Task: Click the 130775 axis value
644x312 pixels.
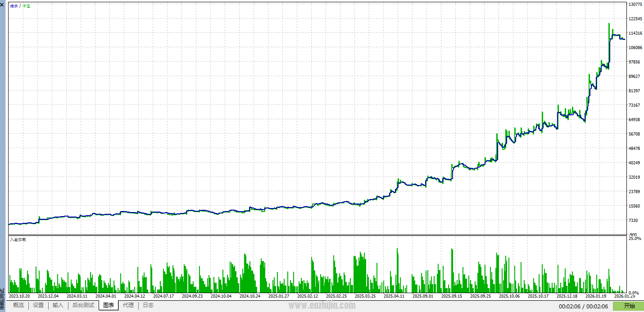Action: [635, 5]
